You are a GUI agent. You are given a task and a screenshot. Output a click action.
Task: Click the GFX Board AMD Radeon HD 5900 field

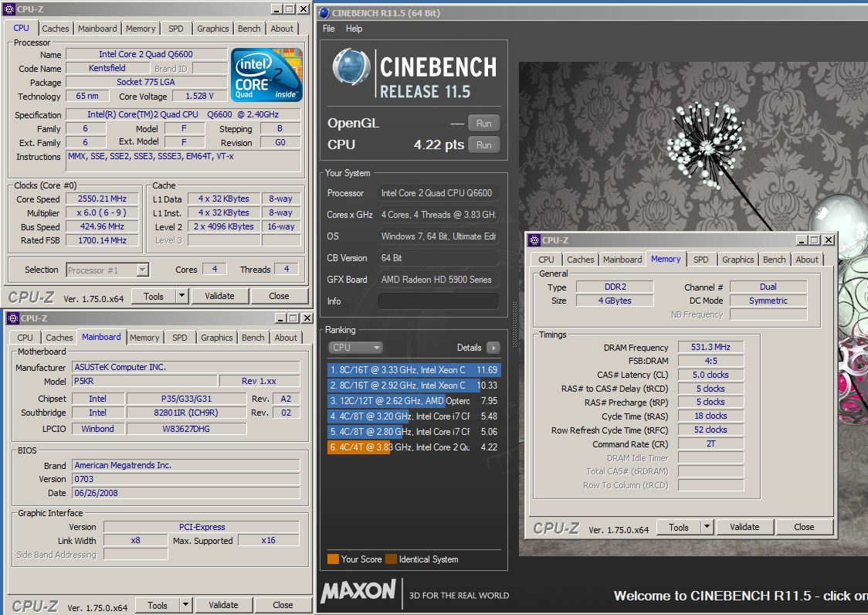tap(439, 279)
